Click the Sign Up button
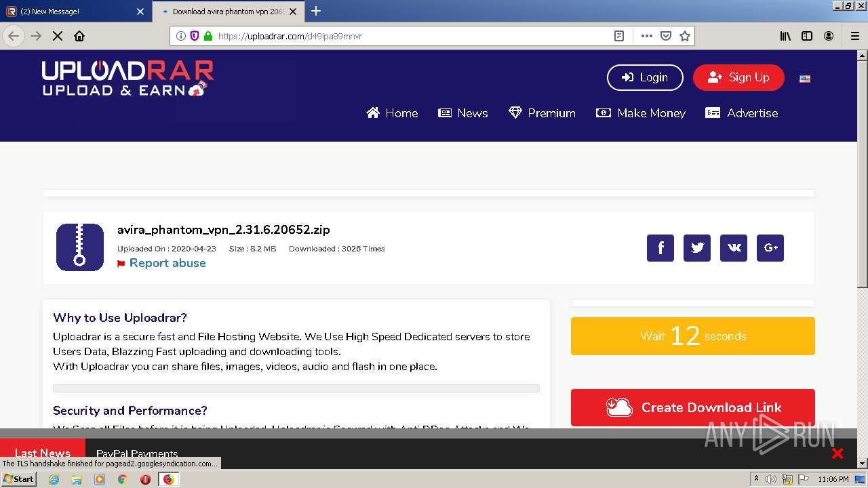The width and height of the screenshot is (868, 488). tap(738, 77)
